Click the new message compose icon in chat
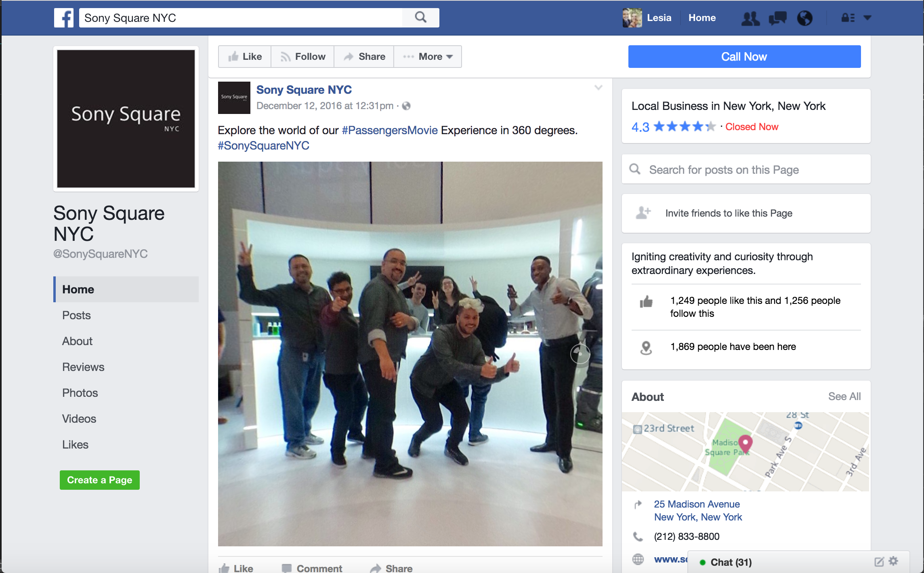 click(879, 562)
